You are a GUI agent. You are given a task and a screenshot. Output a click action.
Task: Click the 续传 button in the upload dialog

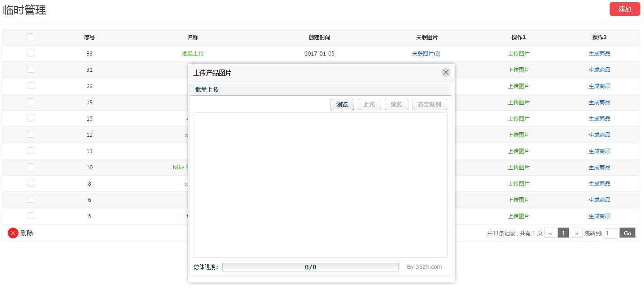[396, 104]
